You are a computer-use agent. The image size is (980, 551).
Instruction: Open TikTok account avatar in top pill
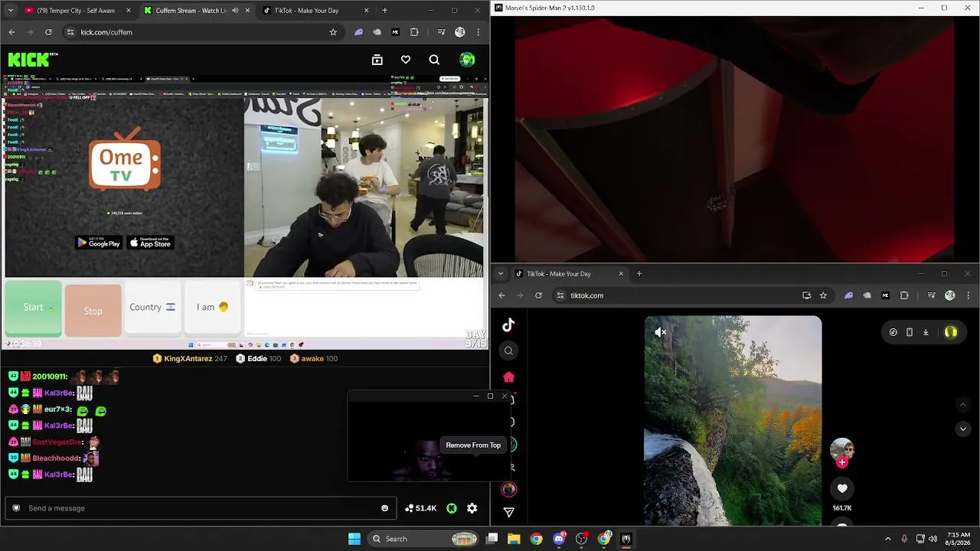click(951, 332)
